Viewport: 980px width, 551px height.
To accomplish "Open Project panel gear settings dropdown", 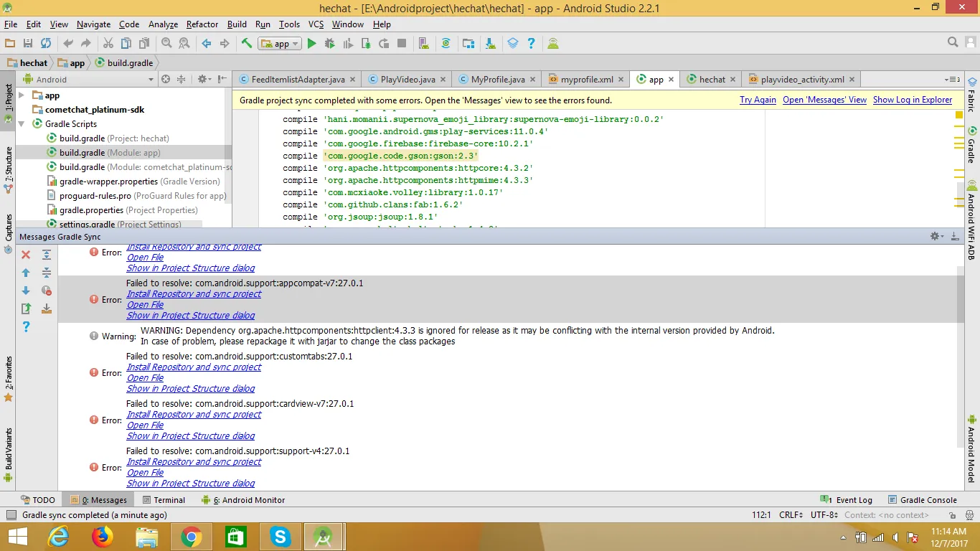I will pyautogui.click(x=204, y=79).
